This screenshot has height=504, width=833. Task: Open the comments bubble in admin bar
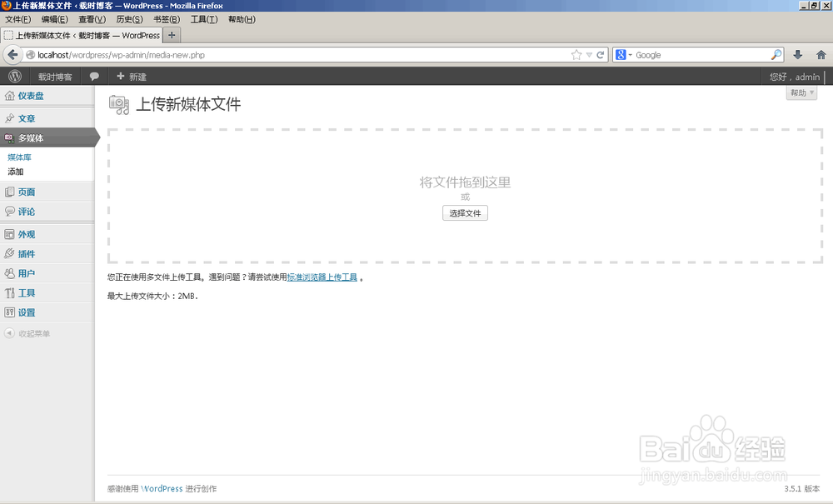click(94, 77)
